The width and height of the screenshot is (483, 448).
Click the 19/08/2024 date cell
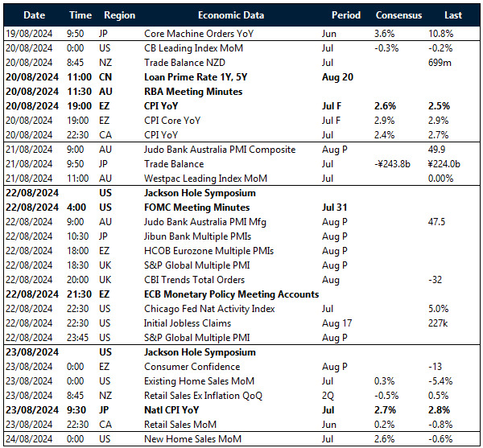tap(29, 34)
